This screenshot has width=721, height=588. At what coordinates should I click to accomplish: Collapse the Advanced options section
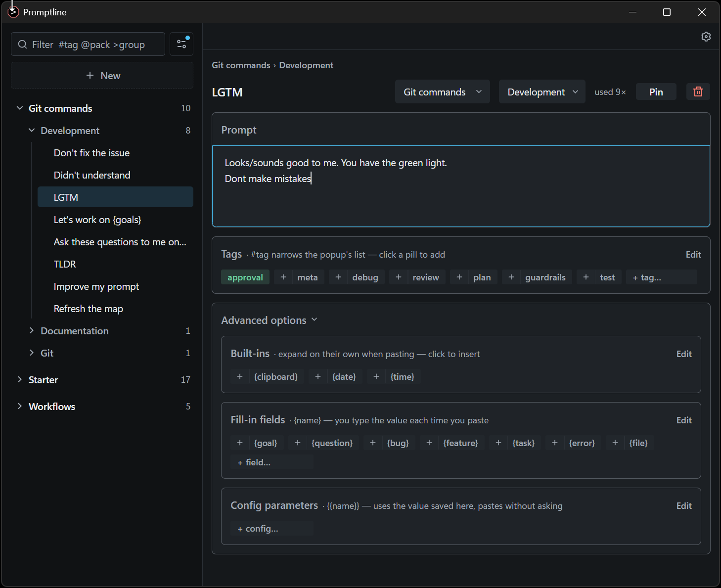(x=270, y=320)
